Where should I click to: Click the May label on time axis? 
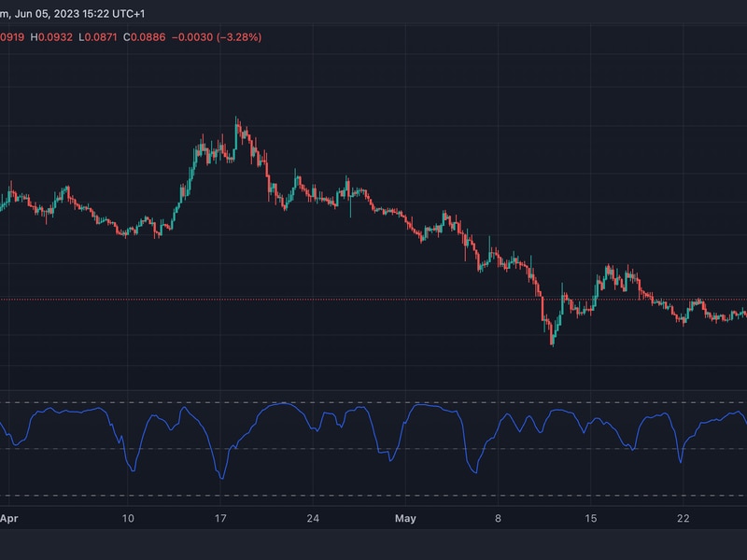coord(405,519)
